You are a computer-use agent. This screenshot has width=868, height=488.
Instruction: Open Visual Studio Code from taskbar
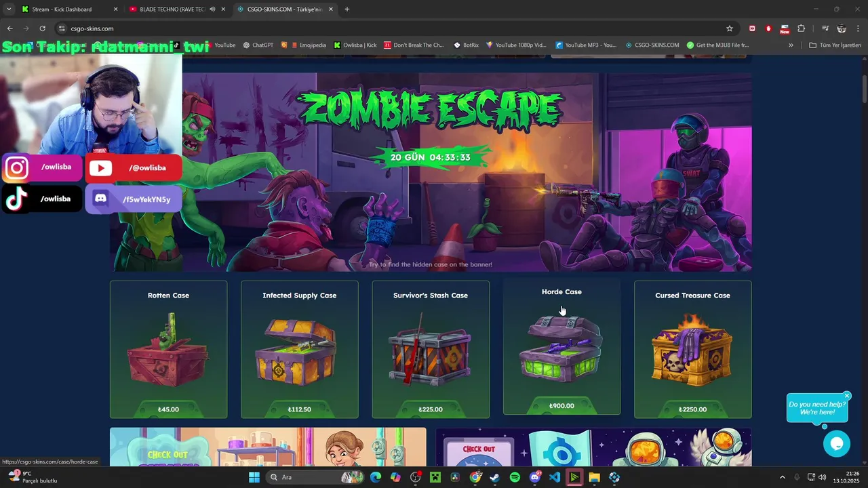point(554,477)
